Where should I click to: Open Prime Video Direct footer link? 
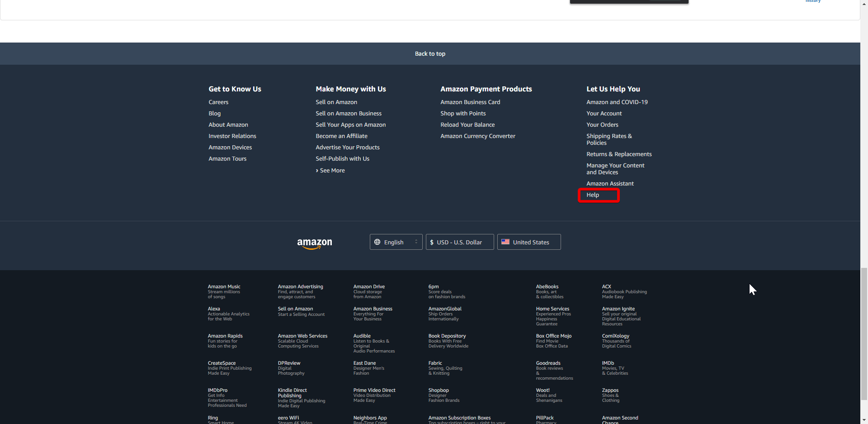click(374, 395)
